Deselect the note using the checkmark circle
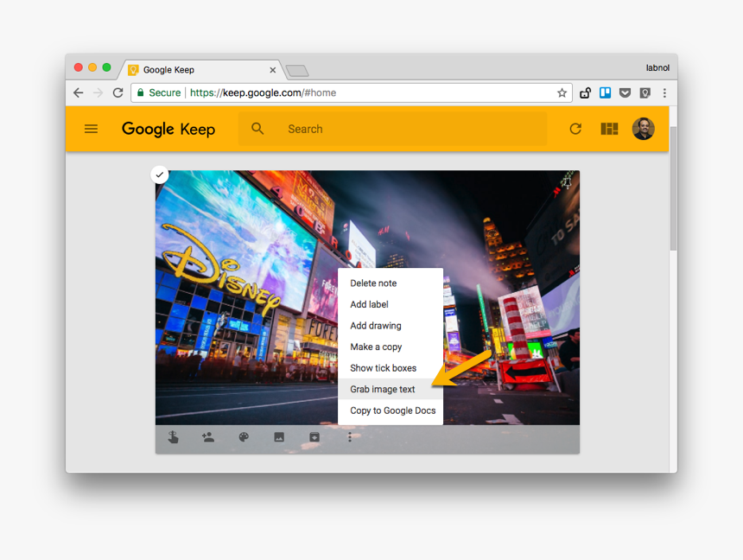This screenshot has width=743, height=560. (160, 175)
